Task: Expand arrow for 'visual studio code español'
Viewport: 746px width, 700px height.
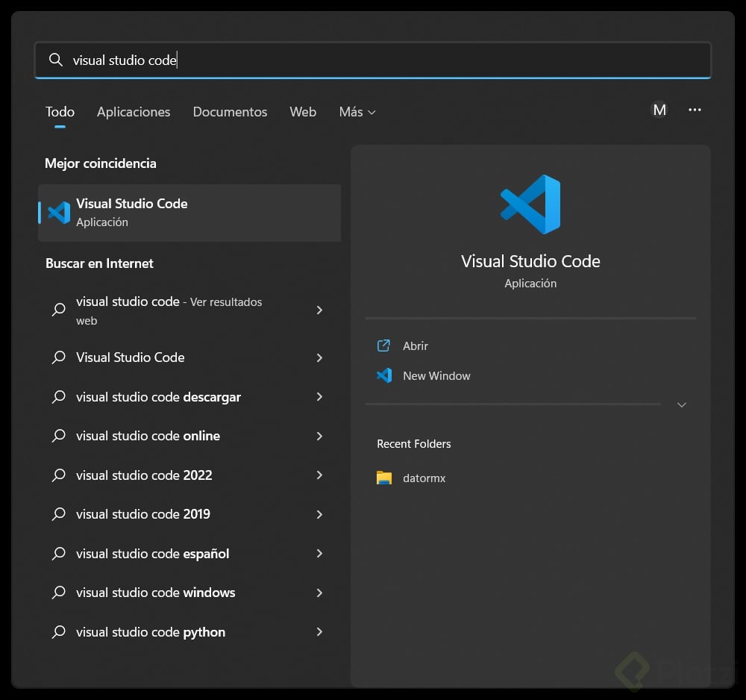Action: [319, 554]
